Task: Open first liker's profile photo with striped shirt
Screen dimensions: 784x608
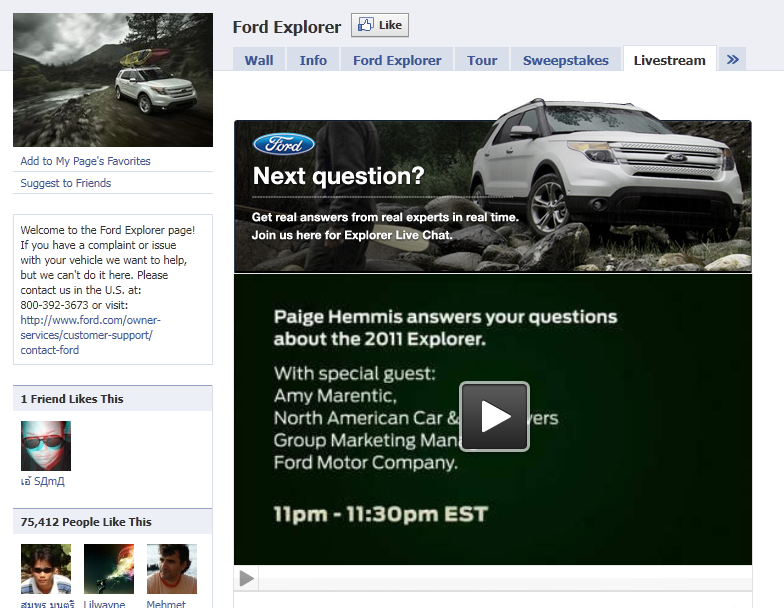Action: click(x=46, y=569)
